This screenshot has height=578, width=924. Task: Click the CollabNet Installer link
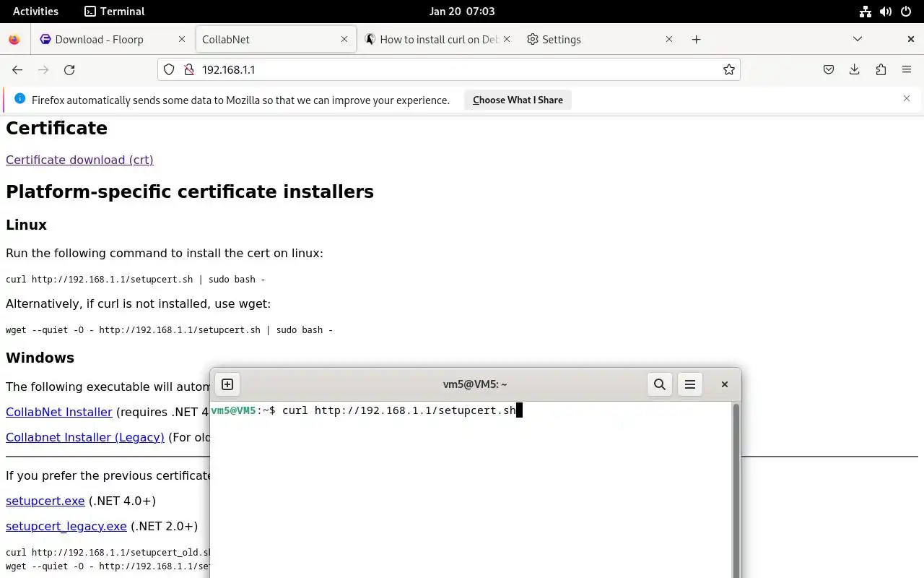pos(59,412)
